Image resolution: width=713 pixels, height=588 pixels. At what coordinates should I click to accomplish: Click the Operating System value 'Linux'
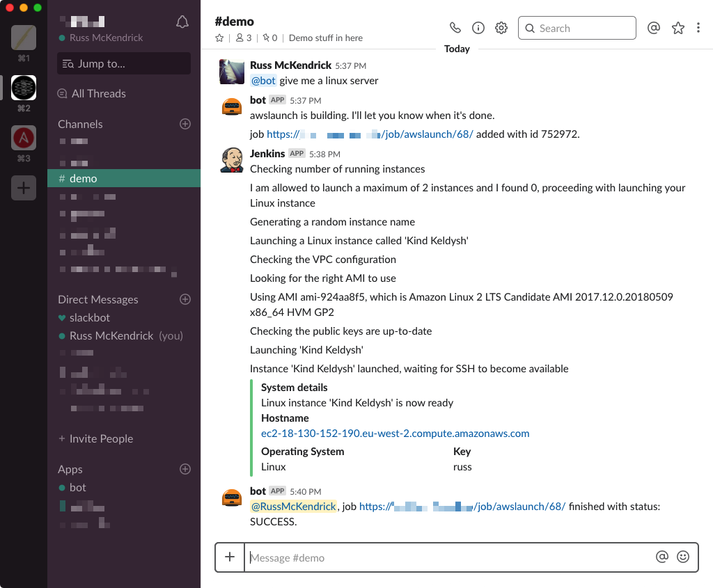pyautogui.click(x=273, y=467)
